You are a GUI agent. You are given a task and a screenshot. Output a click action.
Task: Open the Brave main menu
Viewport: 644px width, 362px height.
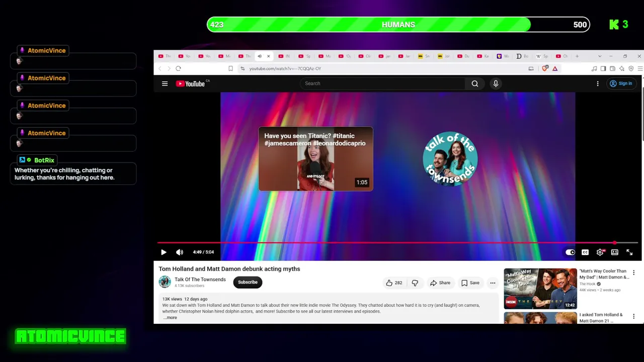click(x=640, y=68)
